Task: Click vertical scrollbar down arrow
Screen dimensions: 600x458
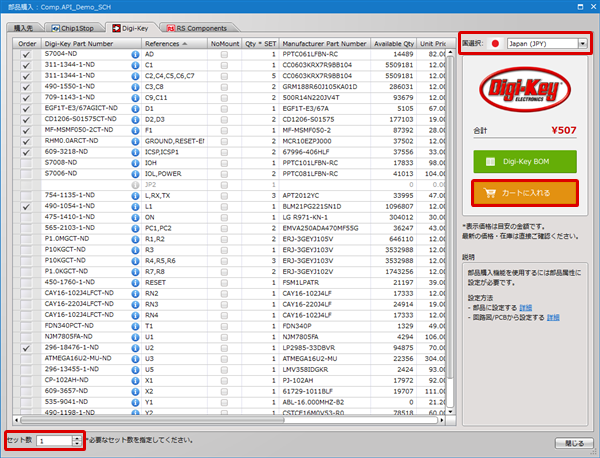Action: coord(450,412)
